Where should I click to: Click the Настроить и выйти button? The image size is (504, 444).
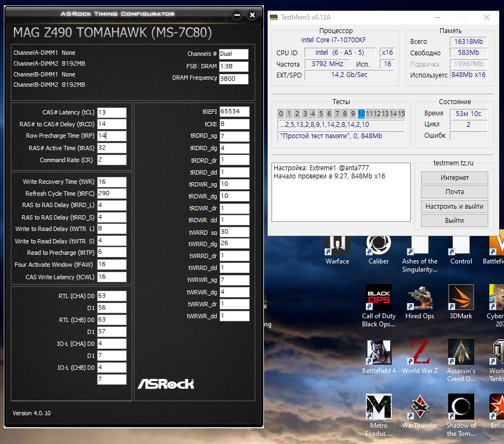pos(455,206)
